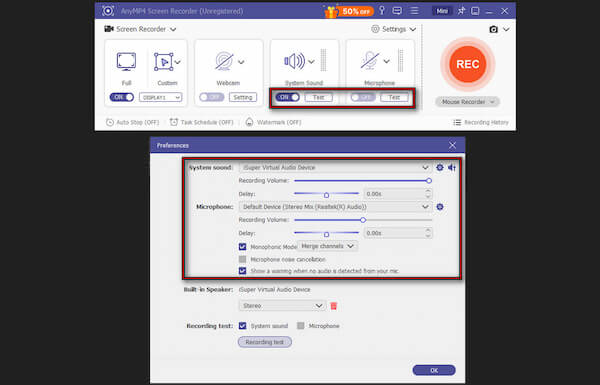The image size is (600, 385).
Task: Open Auto Stop (OFF) option
Action: click(x=132, y=122)
